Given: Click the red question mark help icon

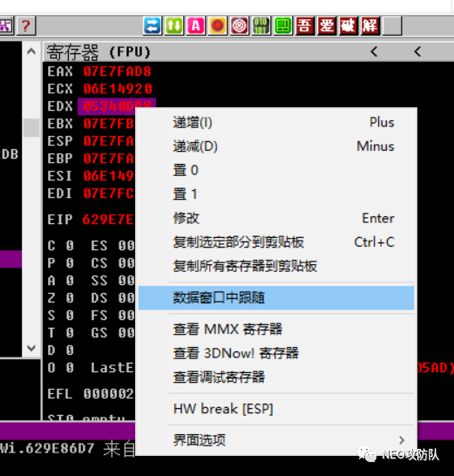Looking at the screenshot, I should tap(26, 26).
